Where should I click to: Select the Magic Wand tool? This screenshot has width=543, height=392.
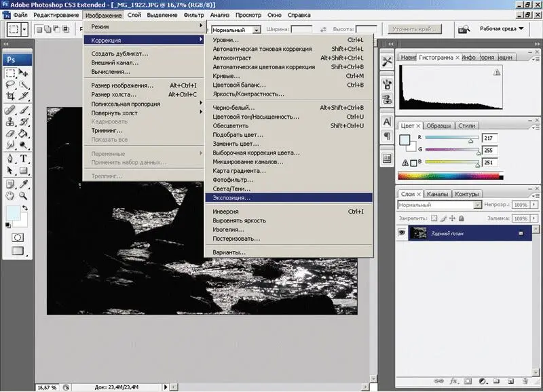(23, 85)
